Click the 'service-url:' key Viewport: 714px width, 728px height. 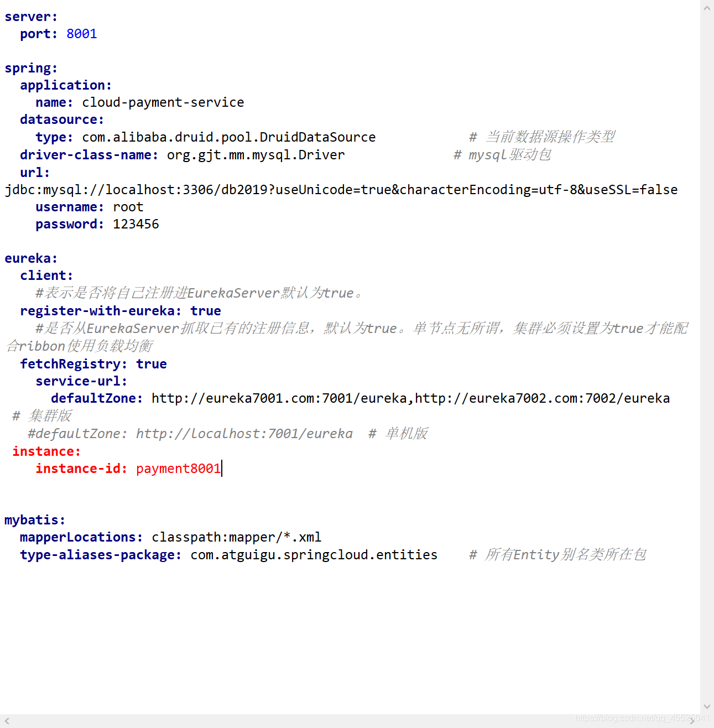(x=81, y=381)
